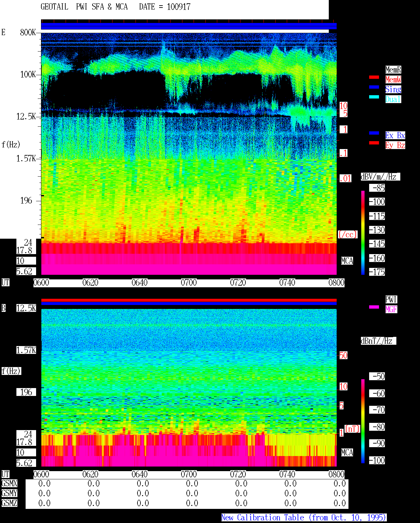This screenshot has width=420, height=523.
Task: Click the -130 colorbar value
Action: point(377,230)
